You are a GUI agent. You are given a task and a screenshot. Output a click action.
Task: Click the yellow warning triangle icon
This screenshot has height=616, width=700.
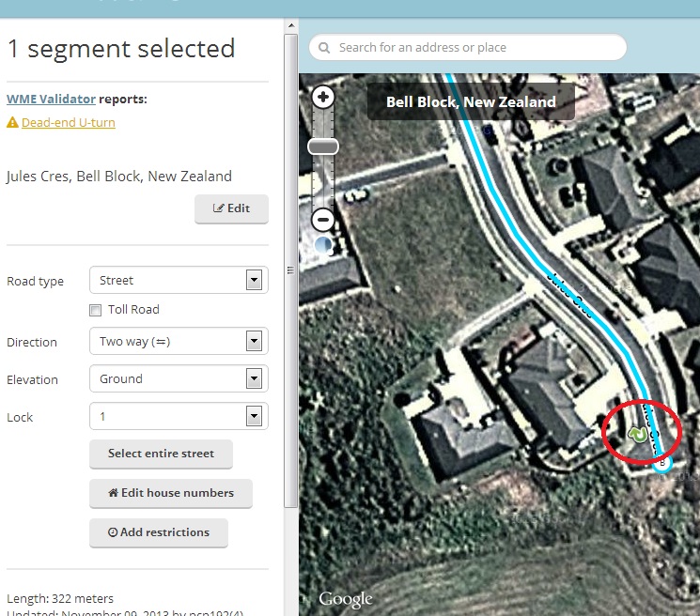[x=12, y=122]
